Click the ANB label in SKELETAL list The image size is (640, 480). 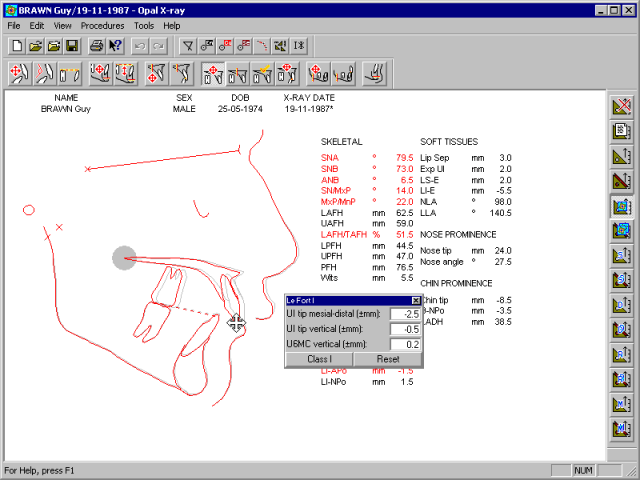click(330, 180)
